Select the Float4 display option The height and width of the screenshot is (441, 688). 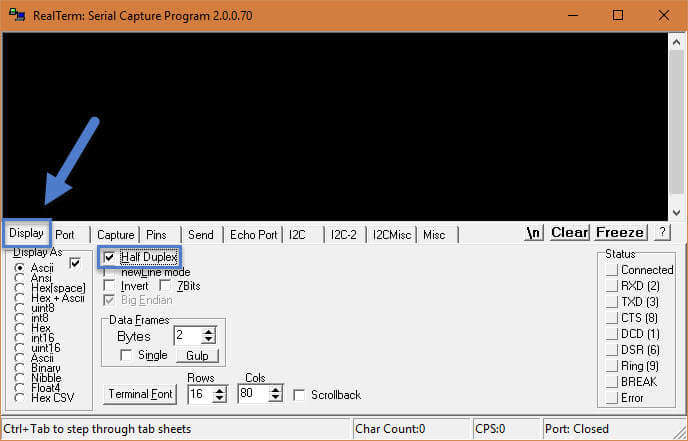[19, 388]
